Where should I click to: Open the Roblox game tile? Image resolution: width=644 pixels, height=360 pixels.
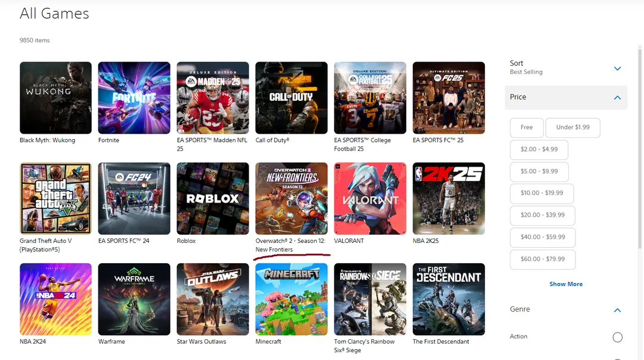tap(213, 198)
